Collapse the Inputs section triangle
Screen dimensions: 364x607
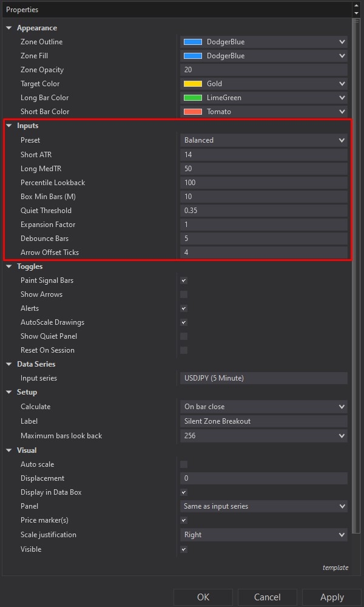pyautogui.click(x=9, y=126)
